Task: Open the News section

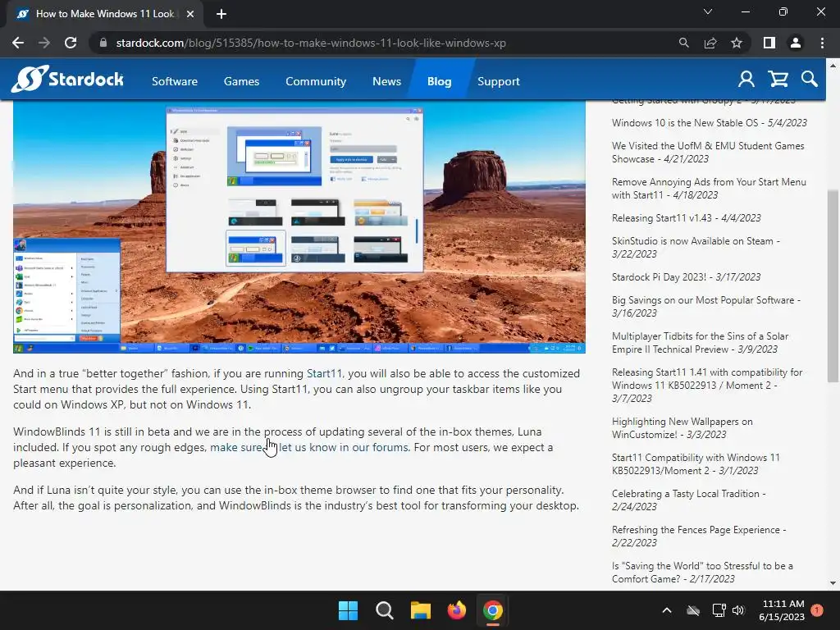Action: tap(387, 81)
